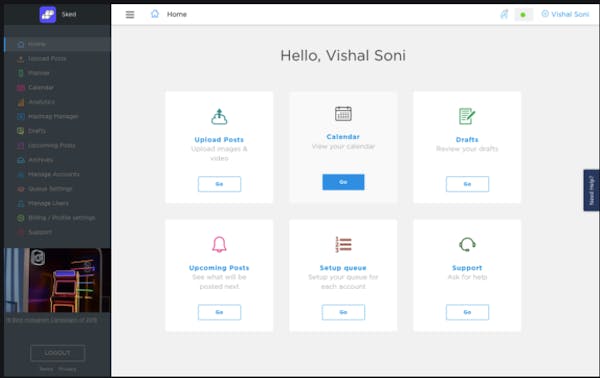Click the LOGOUT button
This screenshot has height=378, width=600.
(x=57, y=353)
